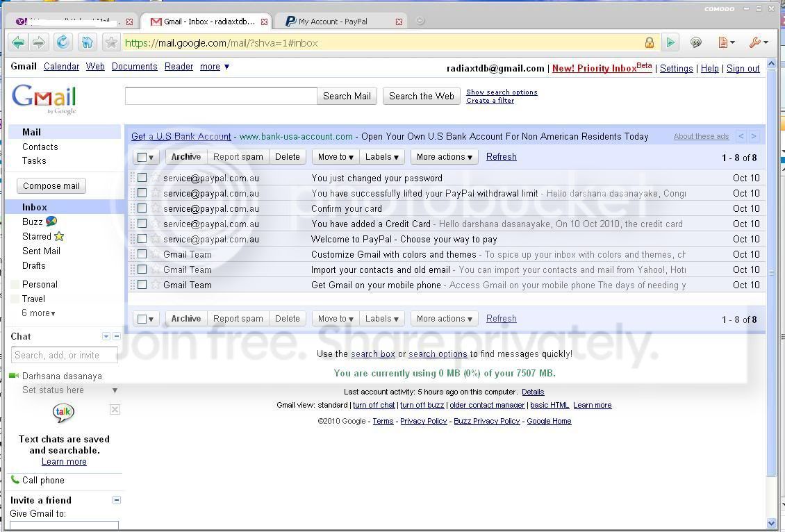
Task: Open Reader in the top navigation
Action: click(179, 67)
